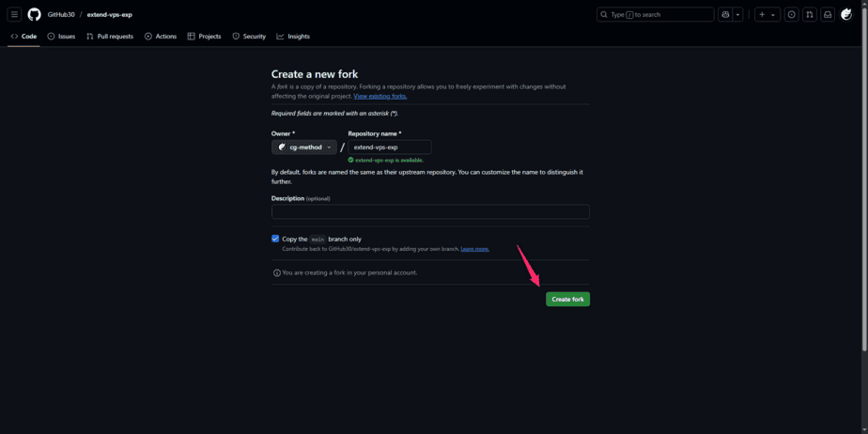868x434 pixels.
Task: Open the issues icon in the header
Action: (x=792, y=14)
